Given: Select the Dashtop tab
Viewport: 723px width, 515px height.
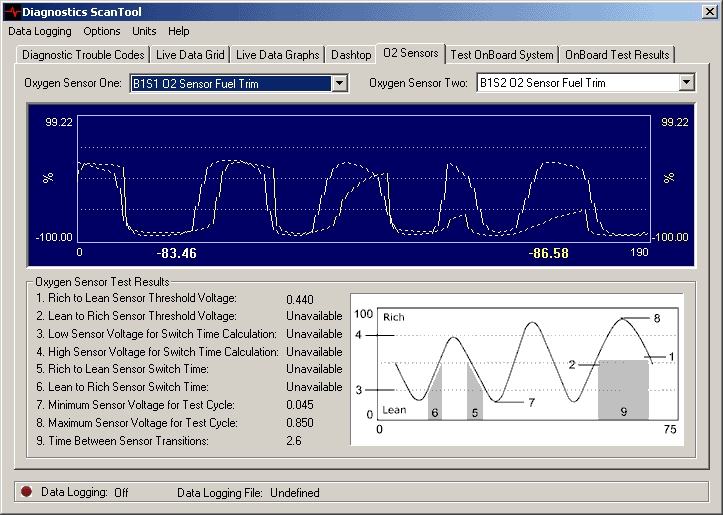Looking at the screenshot, I should coord(351,55).
